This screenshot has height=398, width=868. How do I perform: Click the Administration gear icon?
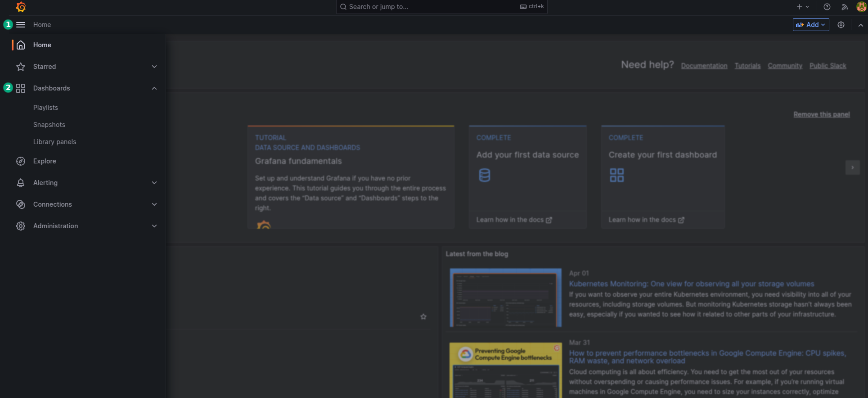point(21,226)
